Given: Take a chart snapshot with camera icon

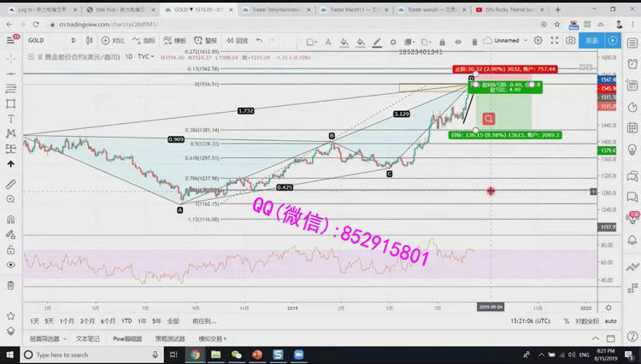Looking at the screenshot, I should (570, 40).
